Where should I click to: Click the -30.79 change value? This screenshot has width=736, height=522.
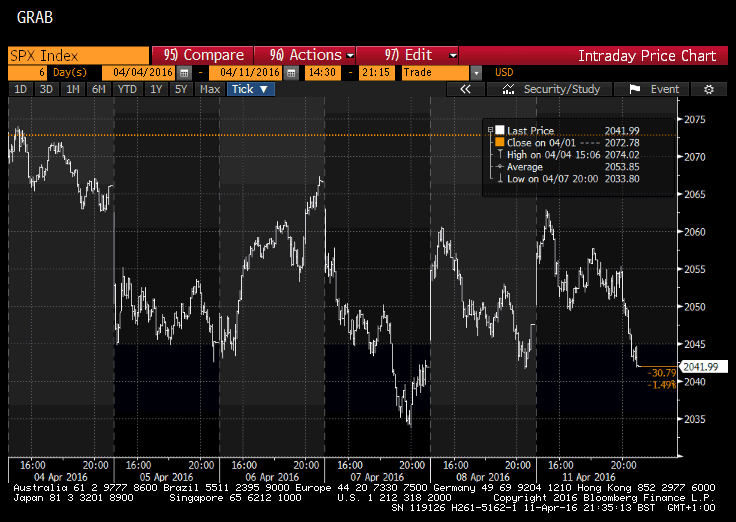click(x=663, y=373)
